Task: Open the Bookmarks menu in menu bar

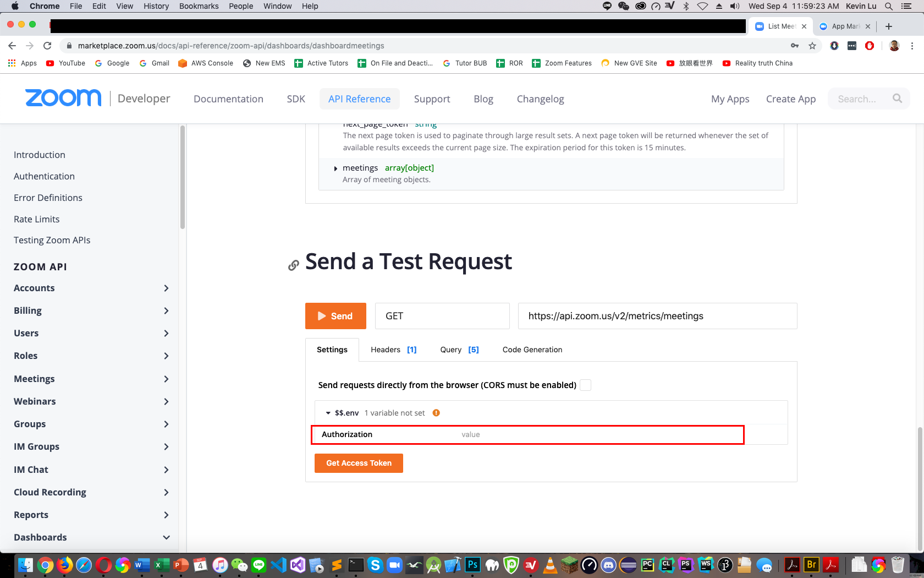Action: (x=199, y=6)
